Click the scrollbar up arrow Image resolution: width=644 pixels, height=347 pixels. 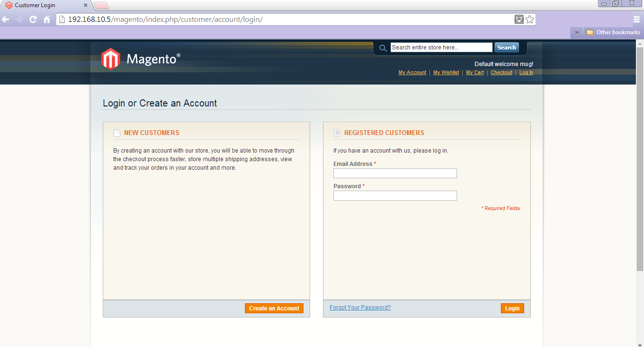[640, 44]
